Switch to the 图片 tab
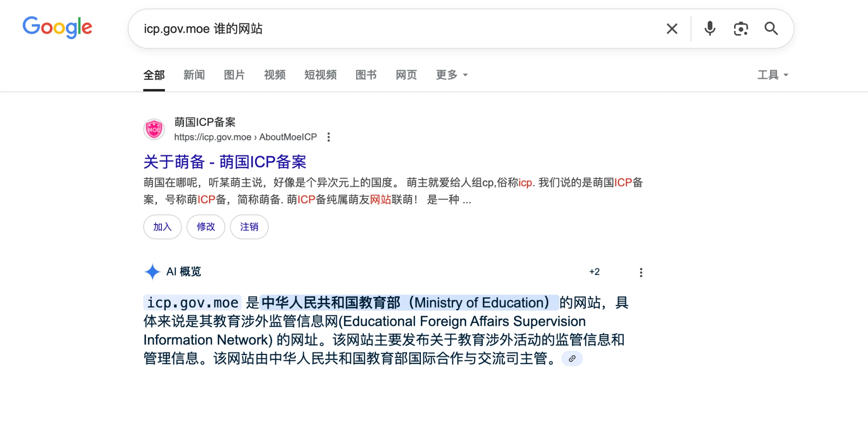This screenshot has width=868, height=436. [x=234, y=75]
